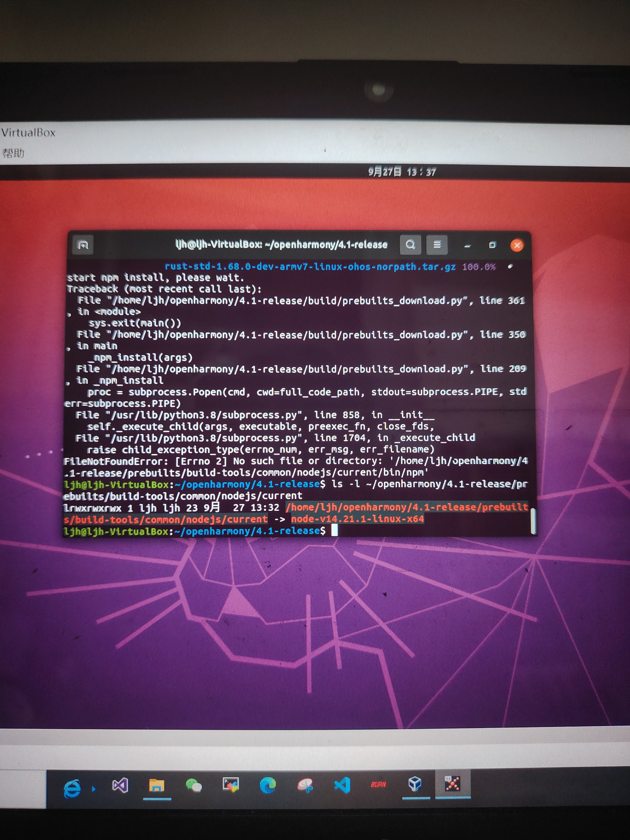Click the terminal search magnifier icon

coord(410,245)
